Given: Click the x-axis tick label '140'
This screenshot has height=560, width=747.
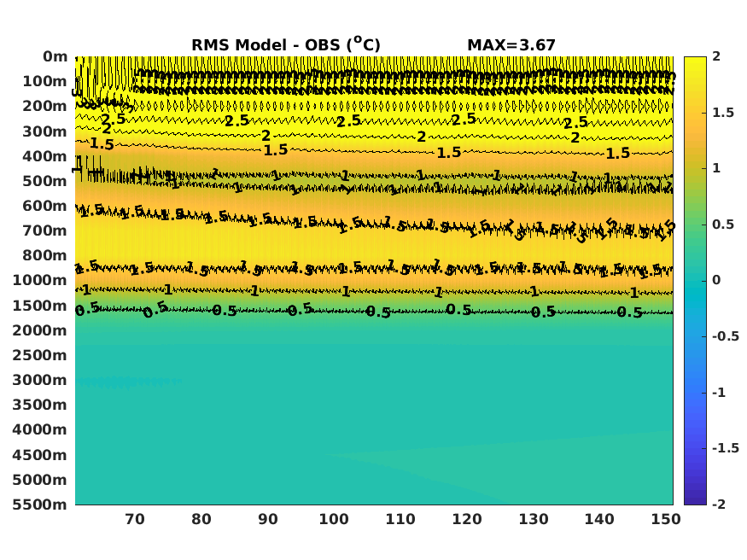Looking at the screenshot, I should 599,519.
